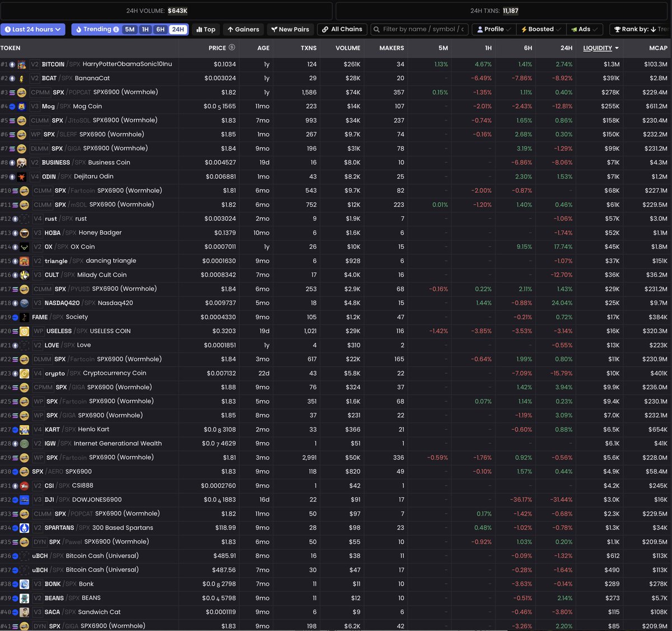The image size is (672, 631).
Task: Select the 24H trending timeframe
Action: (x=178, y=29)
